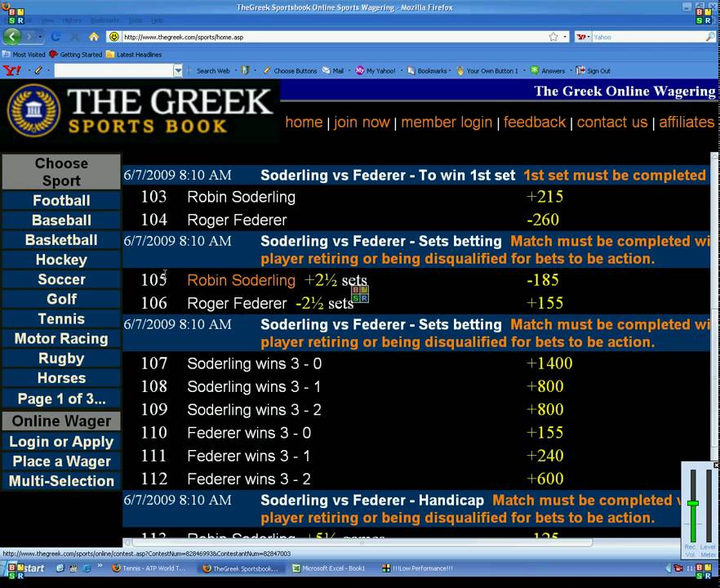Click the 'contact us' link
This screenshot has height=588, width=720.
coord(612,122)
